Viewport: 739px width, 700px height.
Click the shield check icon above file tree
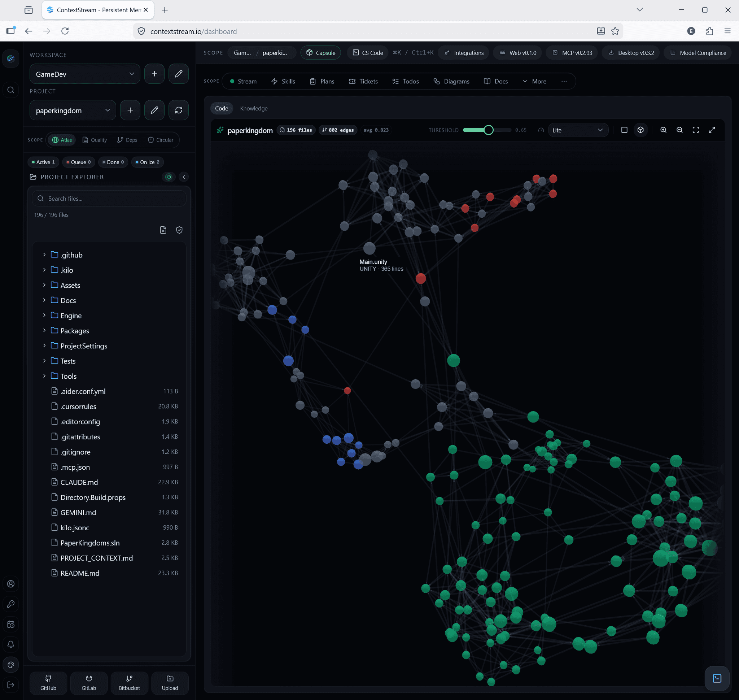coord(179,230)
